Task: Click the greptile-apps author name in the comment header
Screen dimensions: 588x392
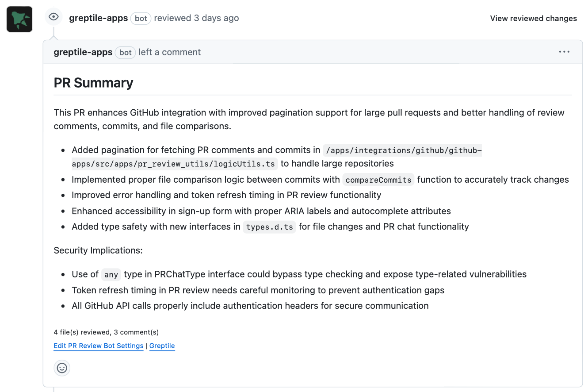Action: [83, 52]
